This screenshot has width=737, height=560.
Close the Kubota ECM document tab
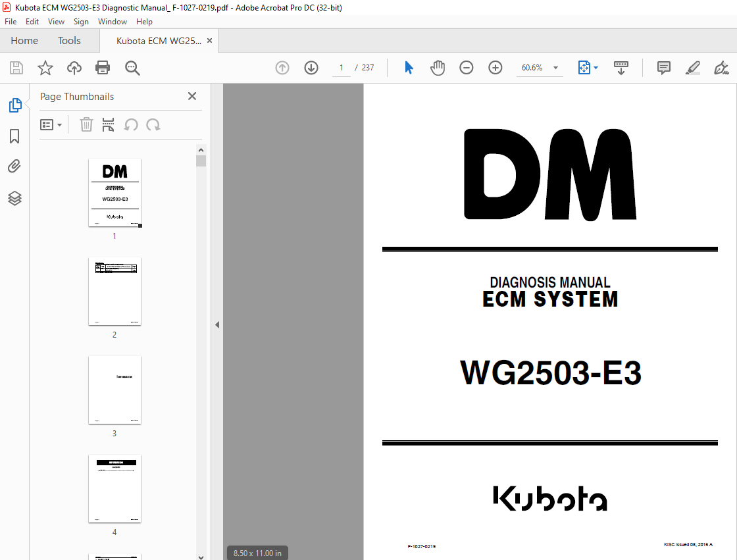(210, 41)
